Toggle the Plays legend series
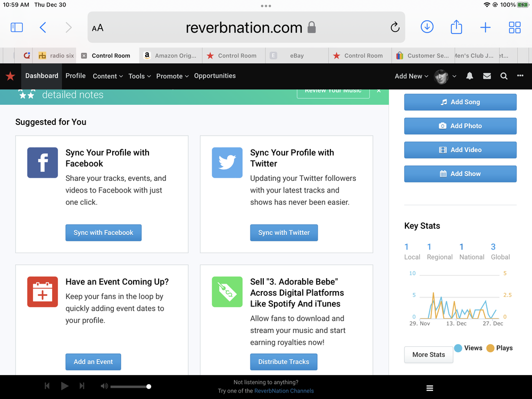 click(500, 348)
